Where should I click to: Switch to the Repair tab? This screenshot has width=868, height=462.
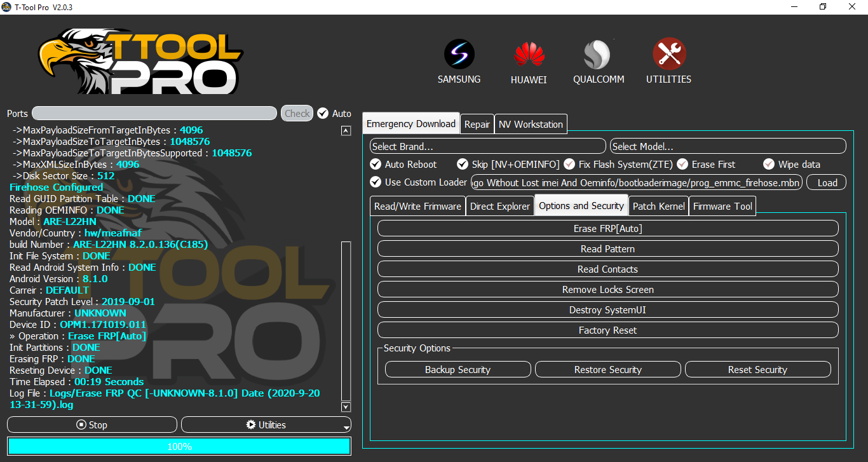(x=477, y=125)
